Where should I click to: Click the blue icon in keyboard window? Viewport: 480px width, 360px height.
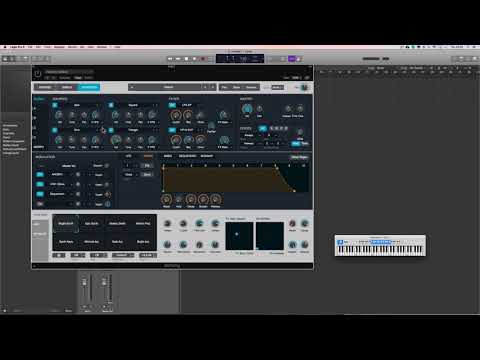coord(340,242)
